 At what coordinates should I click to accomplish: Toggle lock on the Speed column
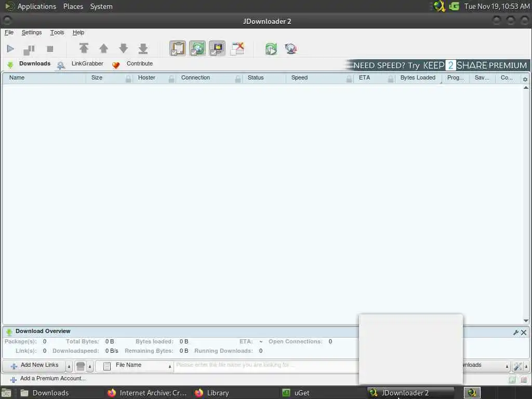click(x=349, y=79)
